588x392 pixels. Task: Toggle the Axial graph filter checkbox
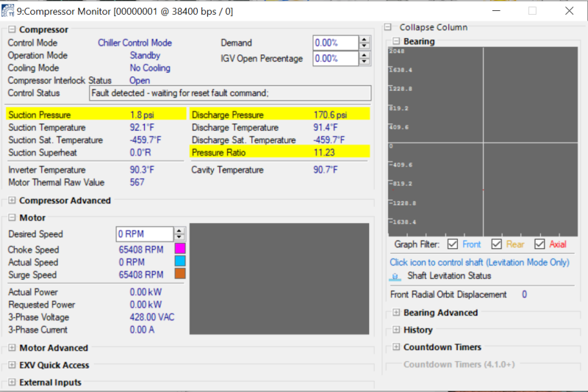(539, 244)
